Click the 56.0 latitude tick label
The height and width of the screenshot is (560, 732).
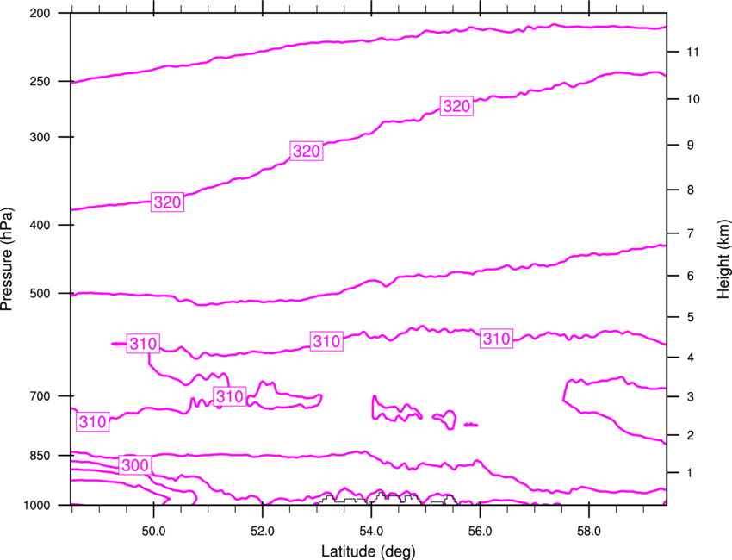[480, 532]
